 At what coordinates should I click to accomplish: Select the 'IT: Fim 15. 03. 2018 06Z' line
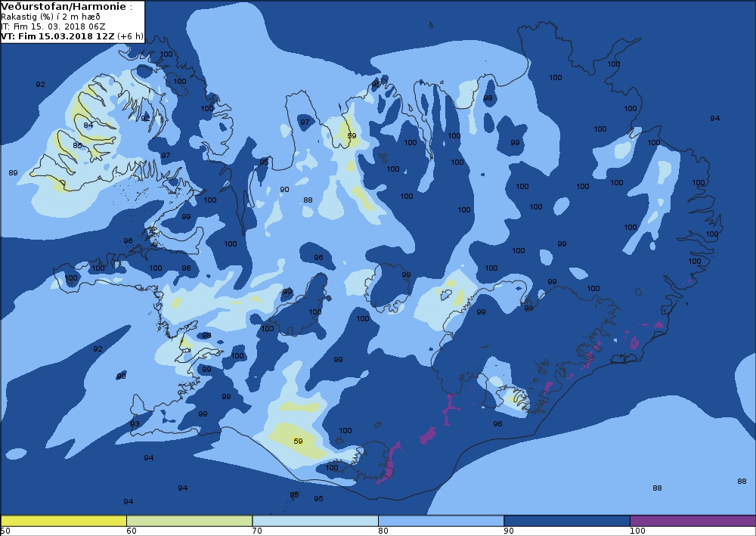[53, 26]
